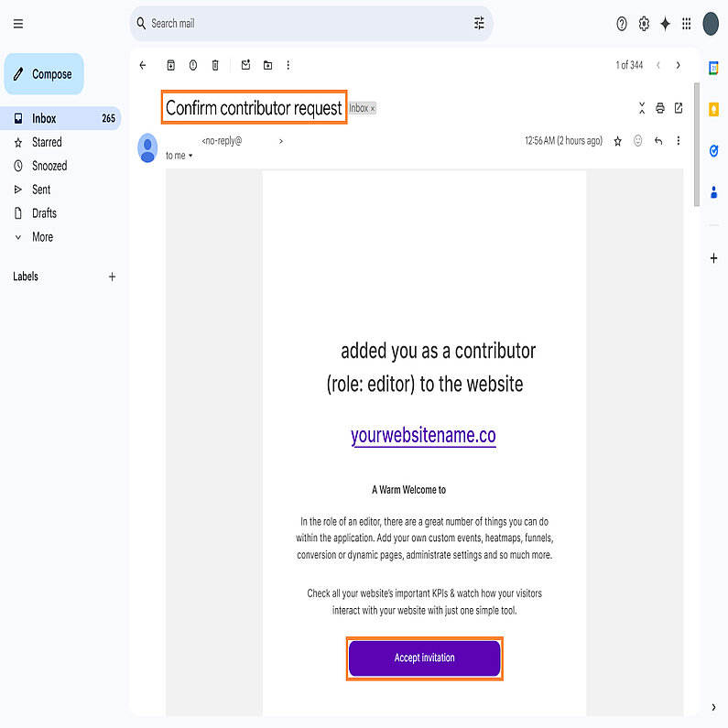Print the email using printer icon
Screen dimensions: 728x728
[659, 108]
